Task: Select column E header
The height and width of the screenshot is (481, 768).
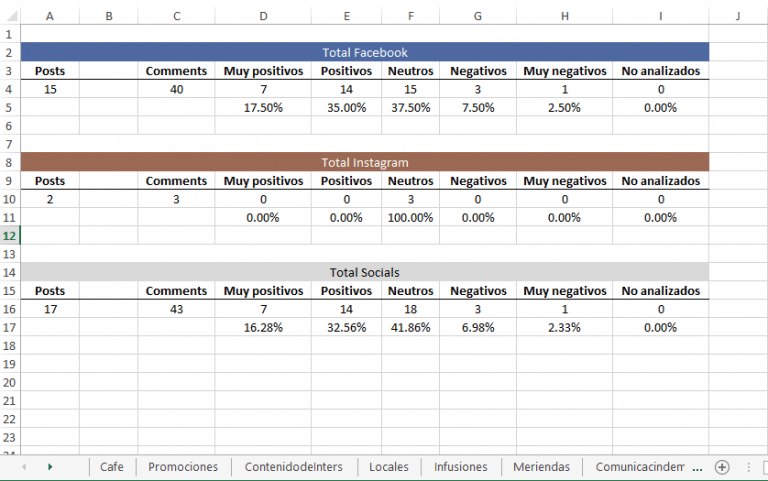Action: [346, 16]
